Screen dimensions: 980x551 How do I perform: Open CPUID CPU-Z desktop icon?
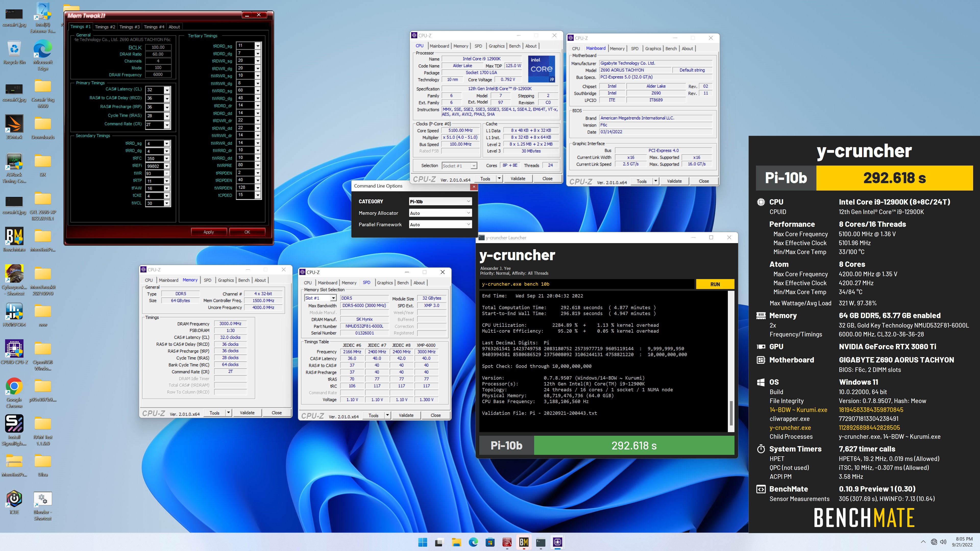click(x=14, y=352)
